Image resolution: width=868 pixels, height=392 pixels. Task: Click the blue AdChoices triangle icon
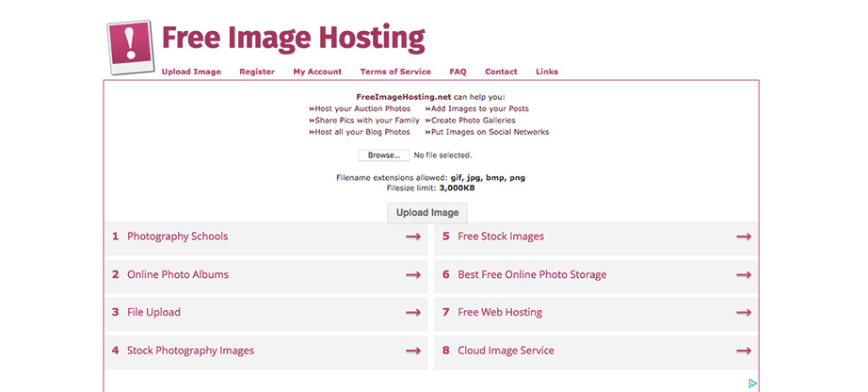pos(752,384)
